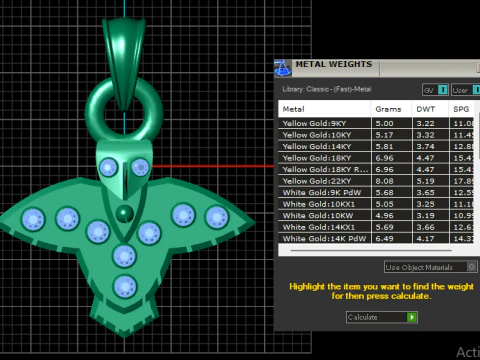
Task: Click the 5.00 grams value
Action: 384,123
